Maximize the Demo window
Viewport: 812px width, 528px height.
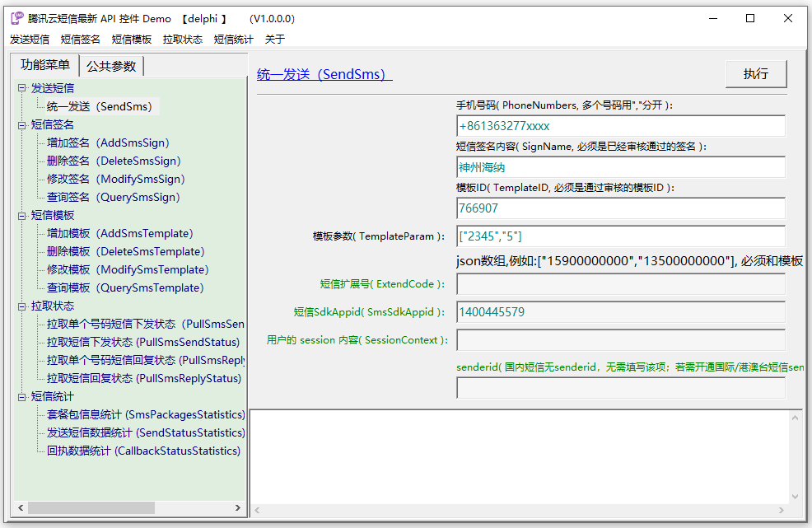pos(750,18)
